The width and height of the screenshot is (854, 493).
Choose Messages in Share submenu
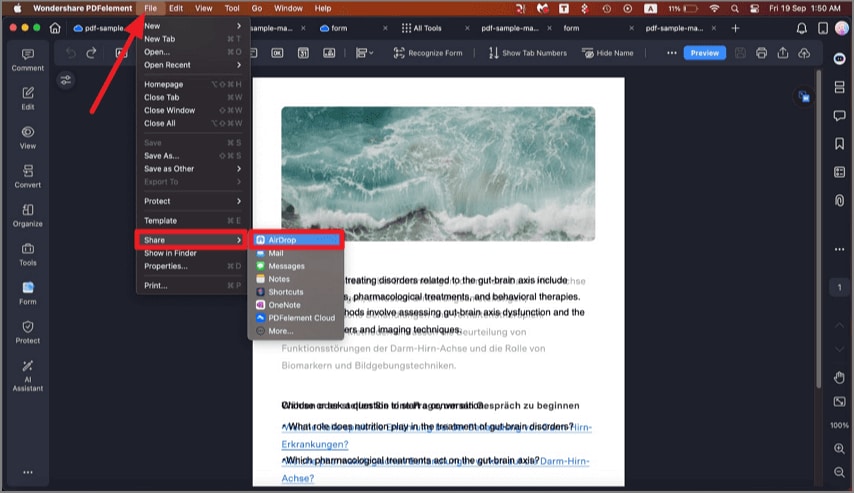(x=296, y=266)
